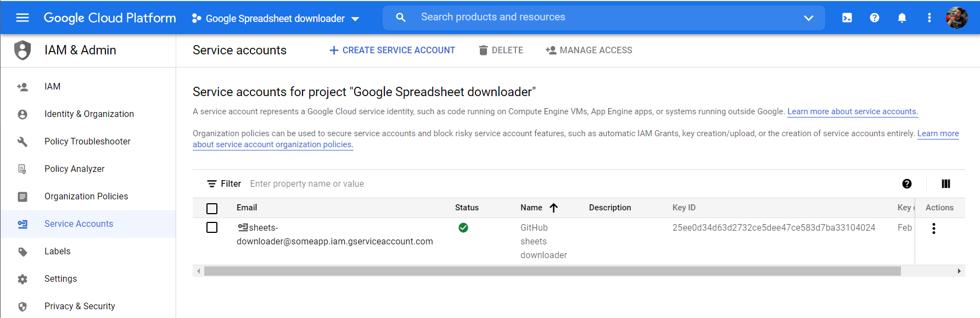The image size is (980, 318).
Task: Open Policy Troubleshooter in sidebar
Action: [x=88, y=142]
